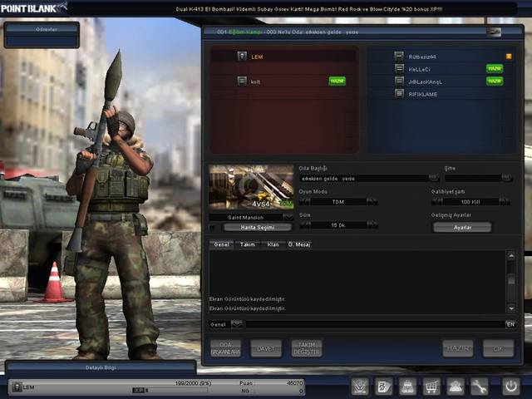Screen dimensions: 532x399
Task: Click the rank icon next to KeLLeCi
Action: click(400, 69)
